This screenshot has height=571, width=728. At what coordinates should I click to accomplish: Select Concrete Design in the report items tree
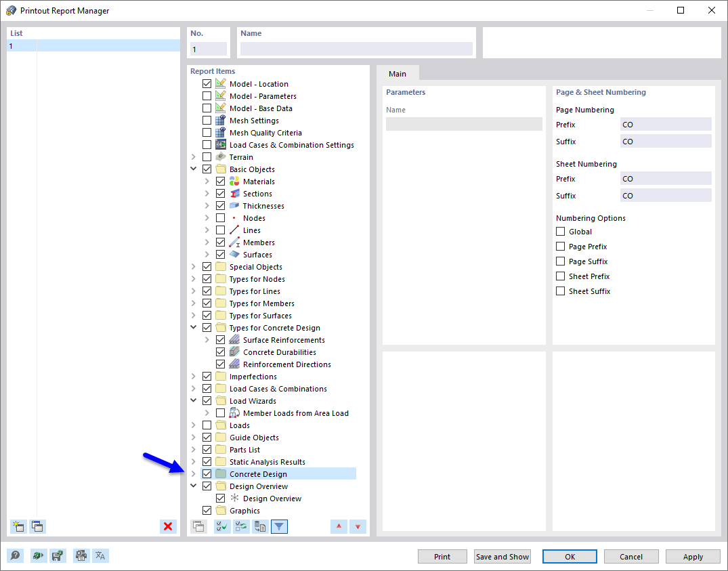tap(258, 473)
